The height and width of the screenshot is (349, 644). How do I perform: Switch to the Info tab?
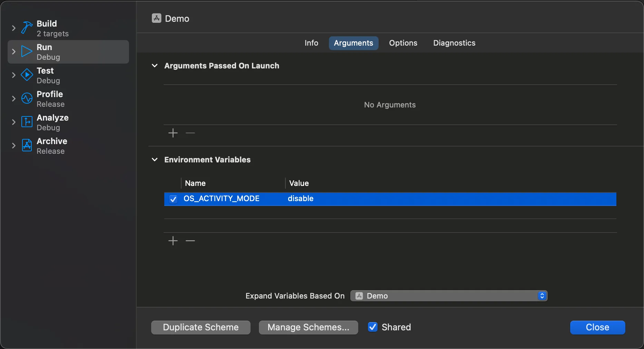point(311,43)
